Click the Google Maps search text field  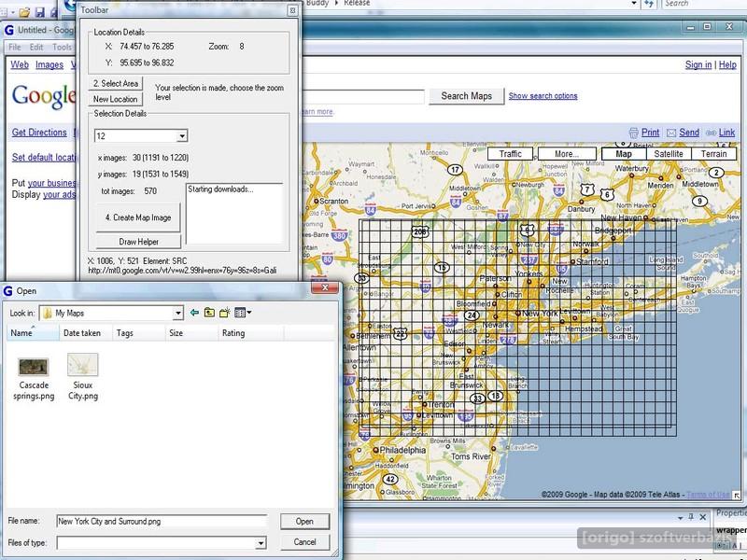point(363,96)
